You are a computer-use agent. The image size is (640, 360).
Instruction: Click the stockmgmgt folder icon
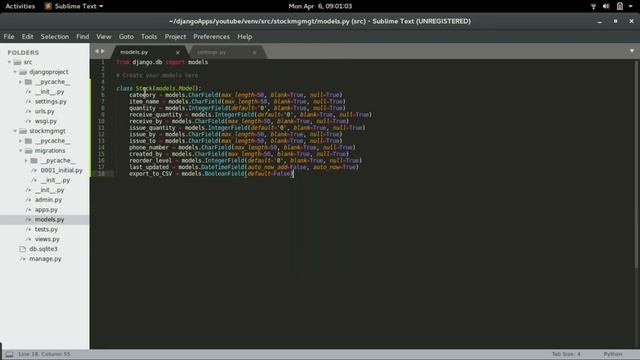23,131
